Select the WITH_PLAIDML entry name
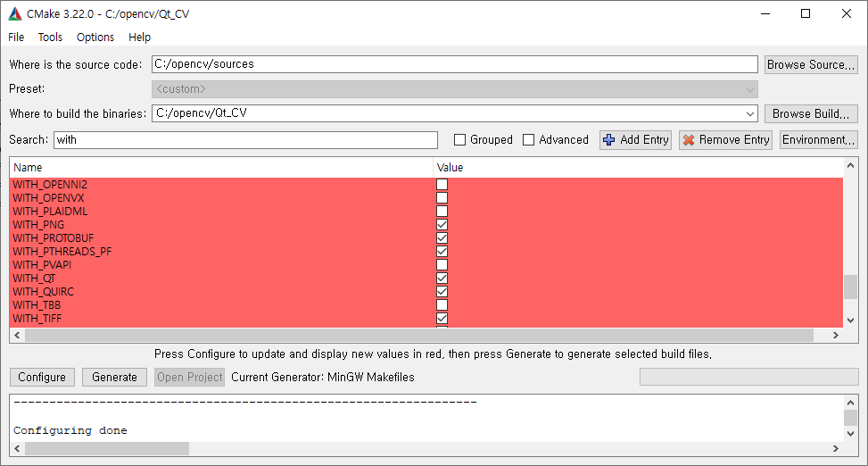 pos(50,211)
